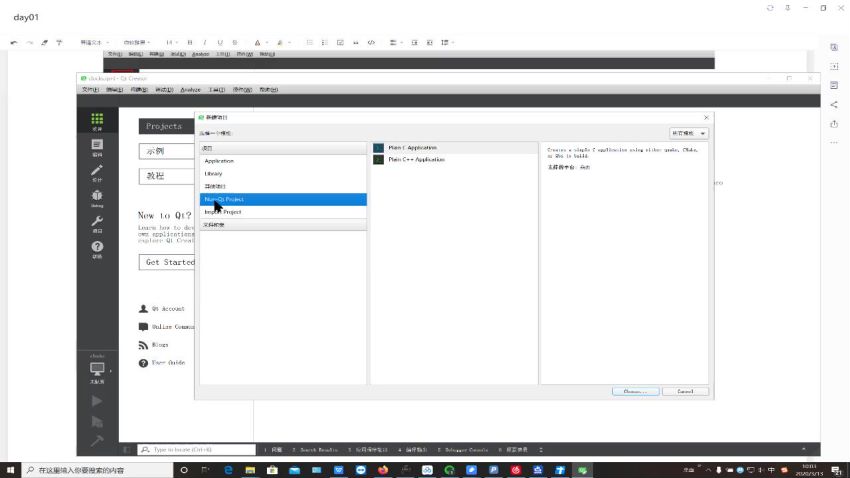This screenshot has width=850, height=478.
Task: Open the line spacing dropdown in note toolbar
Action: point(447,42)
